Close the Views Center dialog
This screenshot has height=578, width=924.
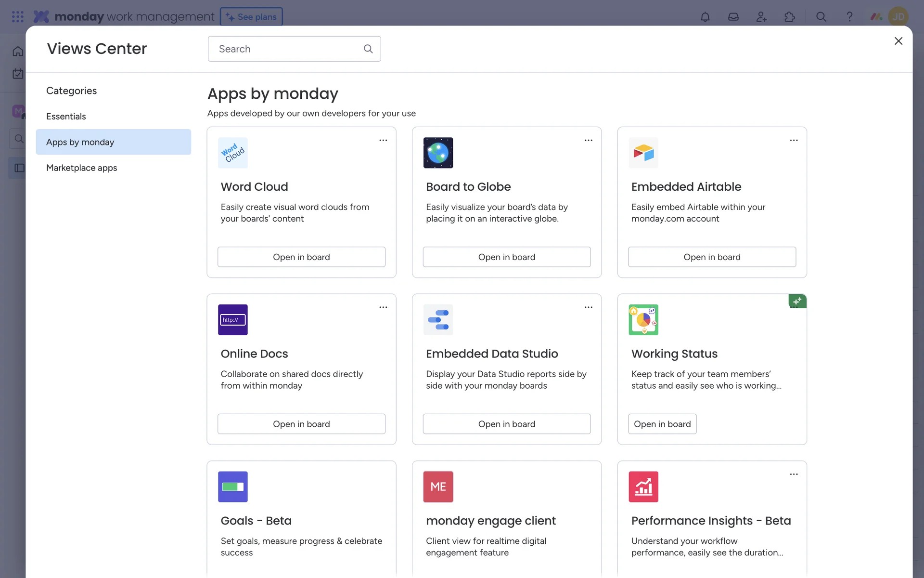(x=898, y=41)
